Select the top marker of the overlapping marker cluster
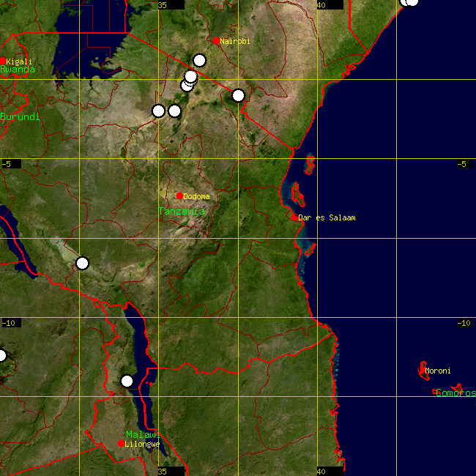The height and width of the screenshot is (476, 476). pyautogui.click(x=191, y=76)
